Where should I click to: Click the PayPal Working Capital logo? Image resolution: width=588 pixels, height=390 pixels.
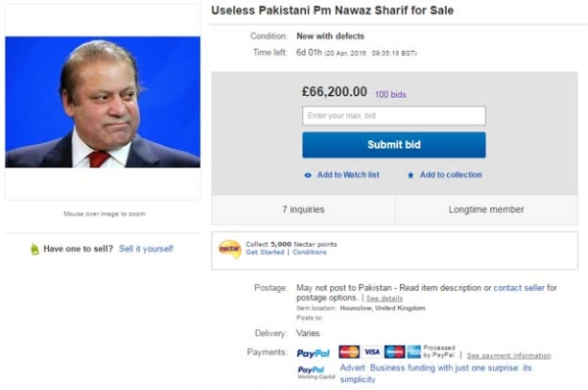(x=317, y=372)
